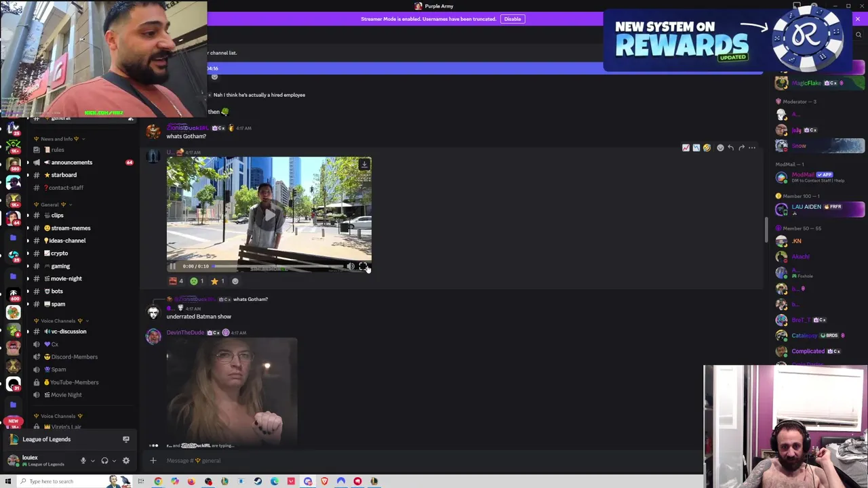Image resolution: width=868 pixels, height=488 pixels.
Task: Collapse the General category
Action: (x=54, y=205)
